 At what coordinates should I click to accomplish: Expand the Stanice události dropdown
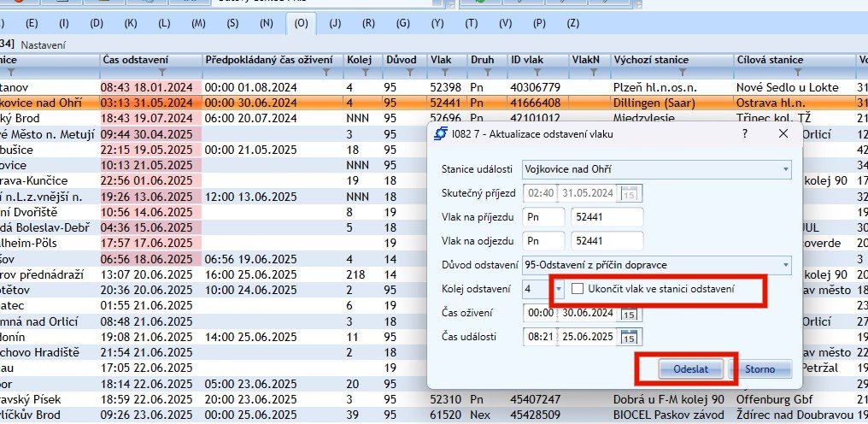click(x=785, y=169)
